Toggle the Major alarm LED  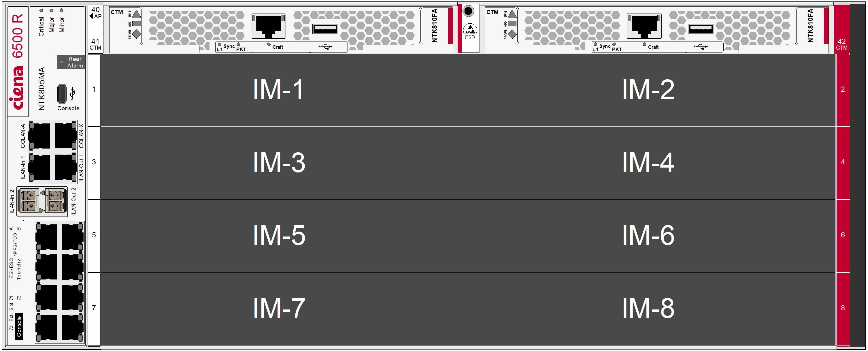click(51, 10)
